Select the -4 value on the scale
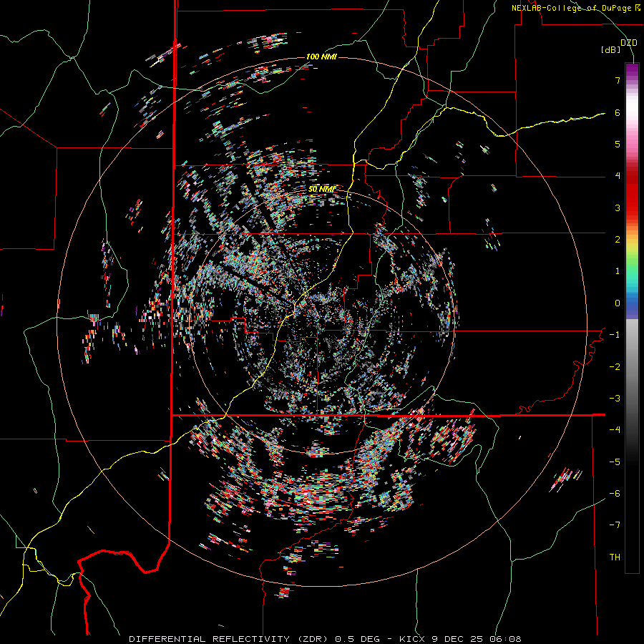644x644 pixels. pyautogui.click(x=615, y=430)
